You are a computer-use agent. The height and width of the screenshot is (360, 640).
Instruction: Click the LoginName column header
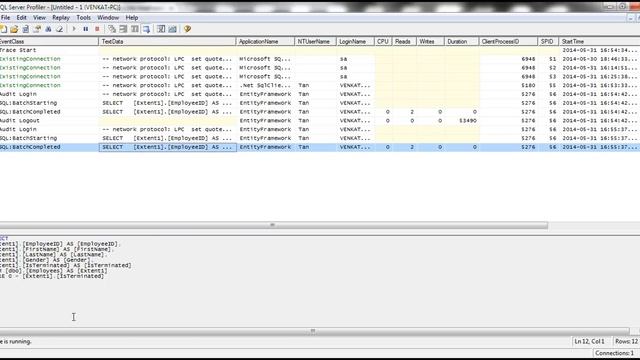(x=356, y=42)
